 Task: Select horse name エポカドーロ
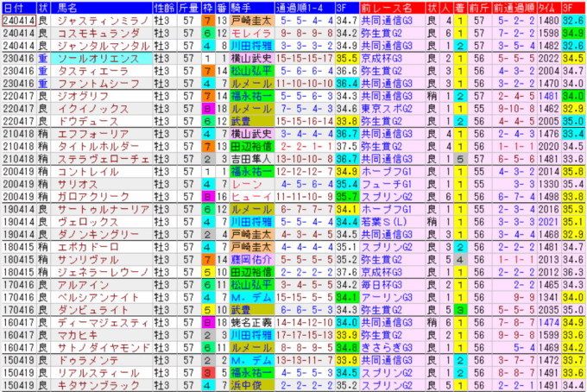88,247
